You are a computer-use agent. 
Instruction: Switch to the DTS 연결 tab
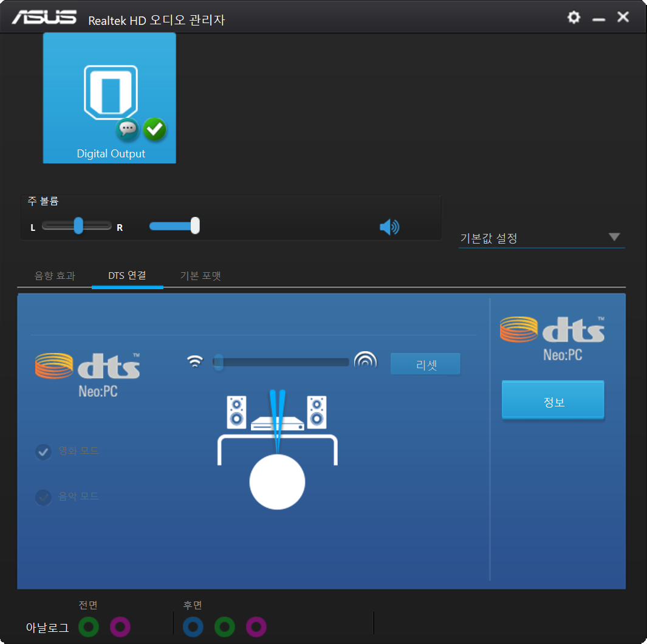point(127,275)
